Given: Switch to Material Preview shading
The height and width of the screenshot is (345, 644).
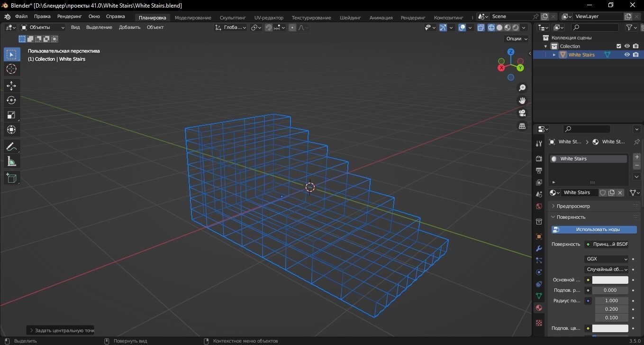Looking at the screenshot, I should point(508,28).
